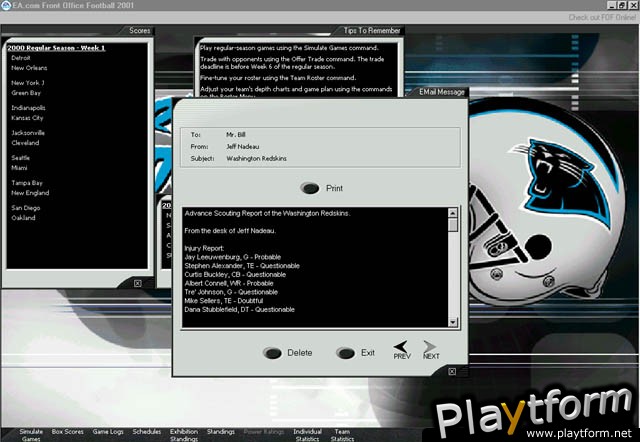640x442 pixels.
Task: Click Detroit in the Scores list
Action: coord(21,58)
